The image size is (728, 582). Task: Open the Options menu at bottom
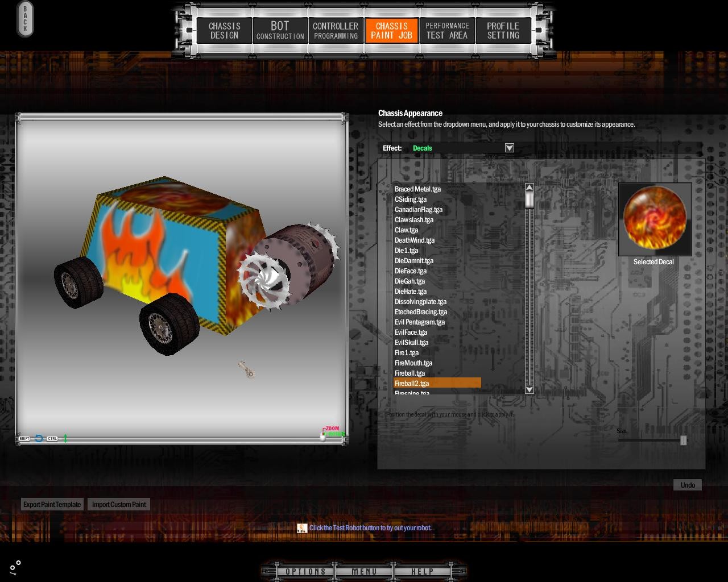click(x=305, y=571)
